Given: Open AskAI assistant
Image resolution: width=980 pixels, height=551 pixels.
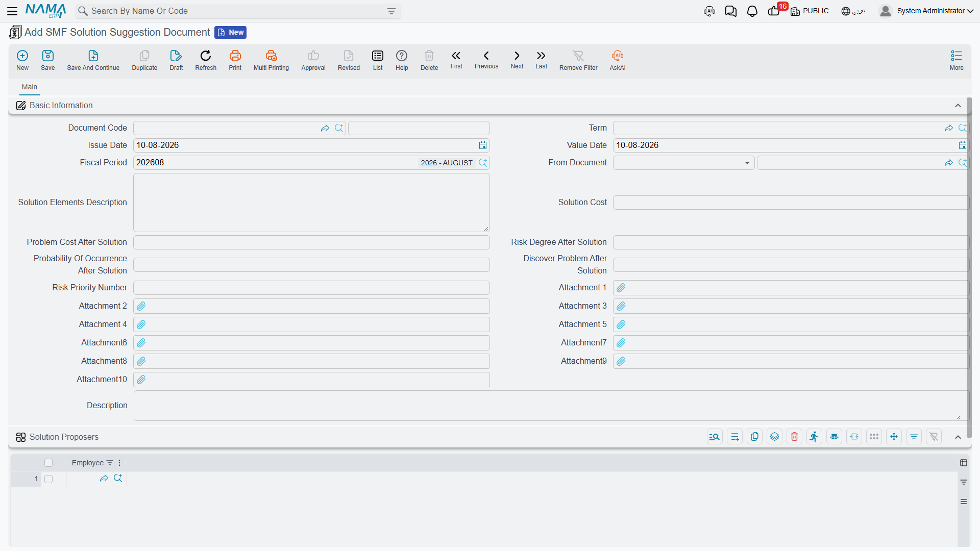Looking at the screenshot, I should [x=618, y=60].
